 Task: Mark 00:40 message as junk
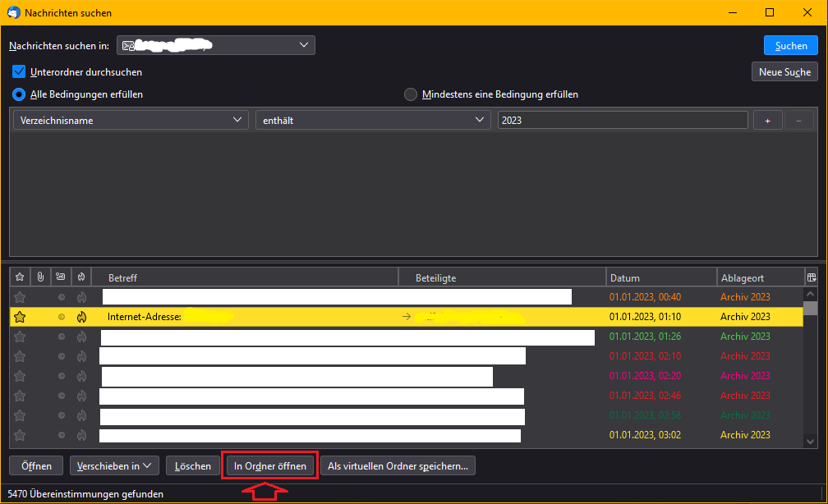[82, 297]
